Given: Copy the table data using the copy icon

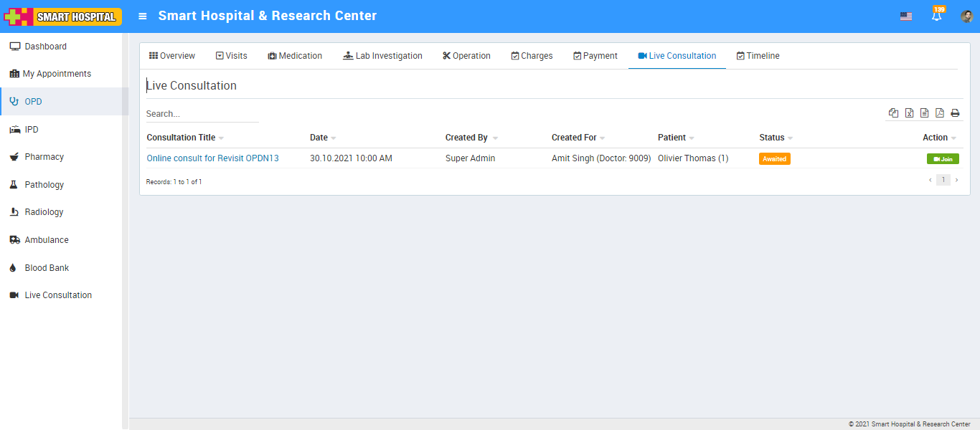Looking at the screenshot, I should [x=893, y=113].
